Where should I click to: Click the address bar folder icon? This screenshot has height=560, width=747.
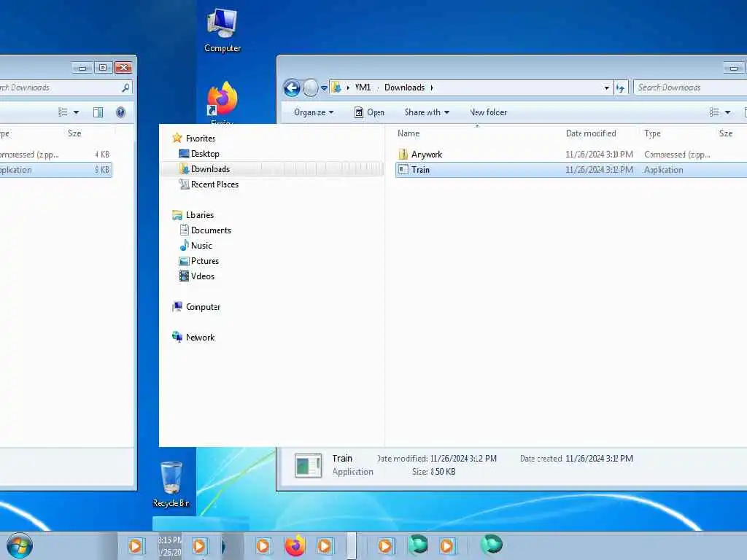tap(336, 87)
